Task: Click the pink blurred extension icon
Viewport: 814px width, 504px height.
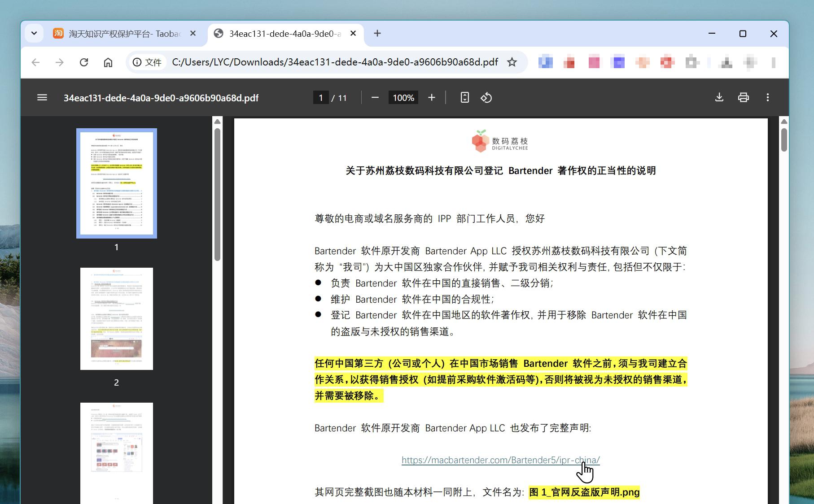Action: coord(594,62)
